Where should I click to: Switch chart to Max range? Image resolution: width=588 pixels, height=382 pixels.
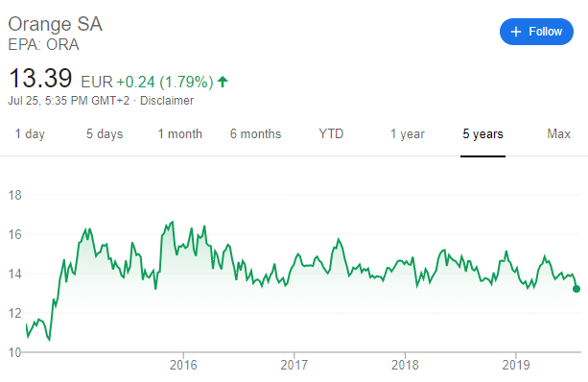click(559, 134)
